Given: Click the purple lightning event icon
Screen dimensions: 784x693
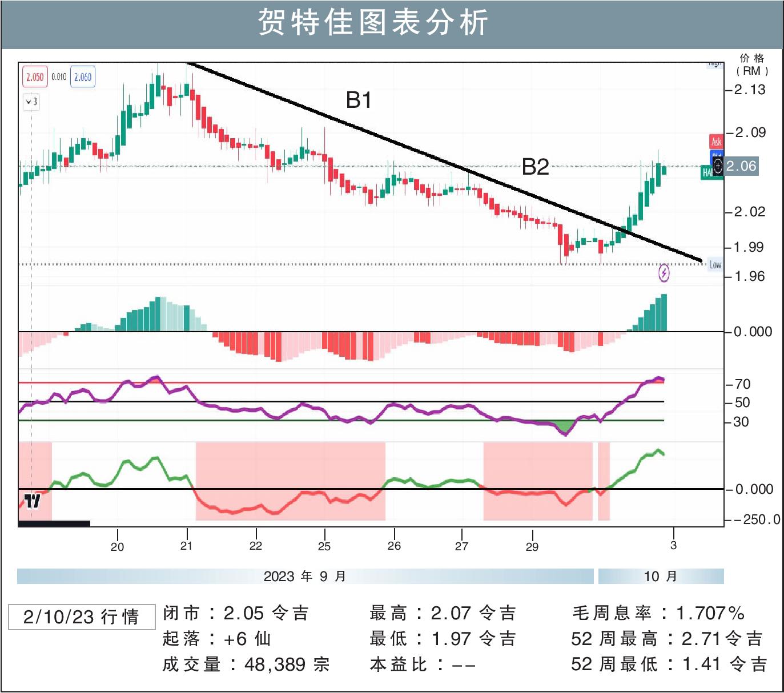Looking at the screenshot, I should click(x=664, y=273).
